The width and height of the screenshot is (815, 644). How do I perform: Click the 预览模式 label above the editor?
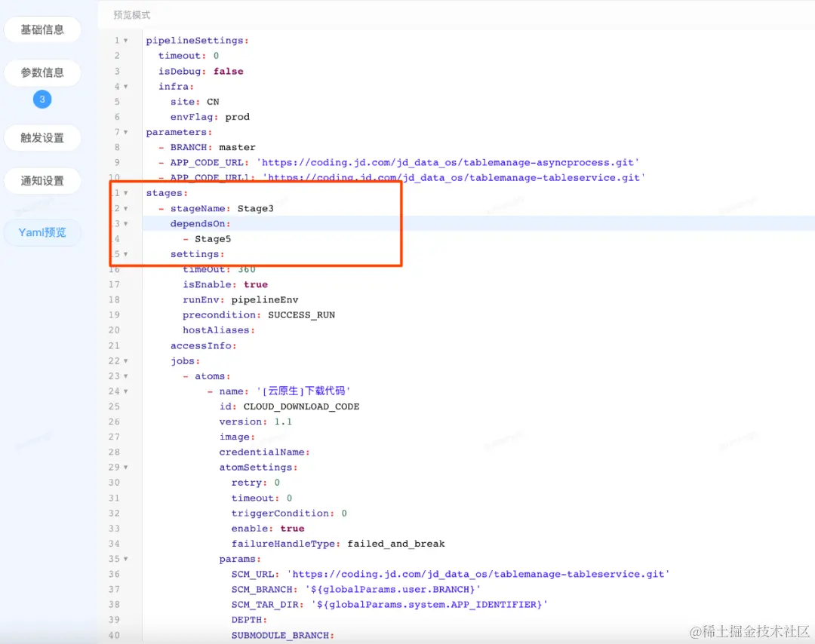(x=131, y=15)
